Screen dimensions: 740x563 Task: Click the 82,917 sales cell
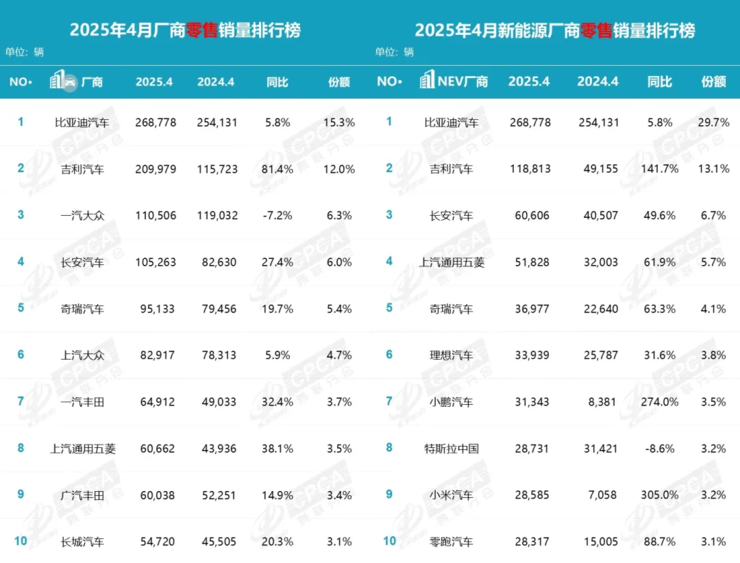click(x=157, y=355)
